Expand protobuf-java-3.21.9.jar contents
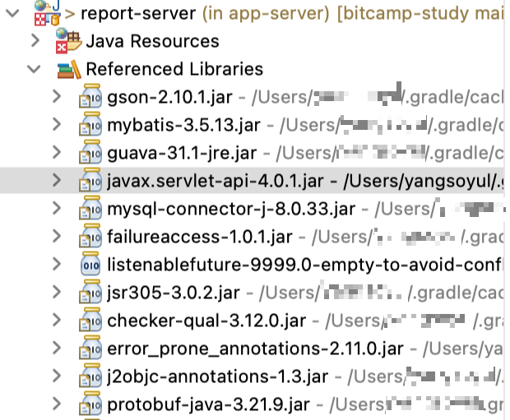Viewport: 510px width, 420px height. [x=57, y=404]
